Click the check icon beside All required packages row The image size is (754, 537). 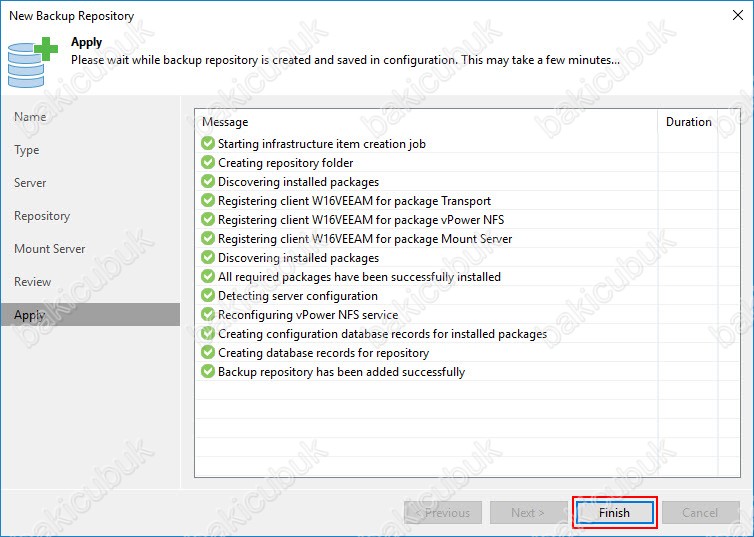point(208,276)
